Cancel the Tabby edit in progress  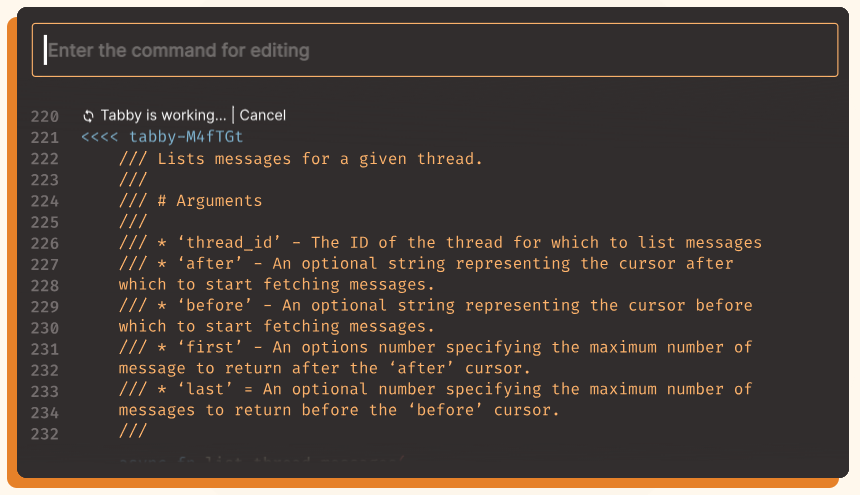point(262,115)
